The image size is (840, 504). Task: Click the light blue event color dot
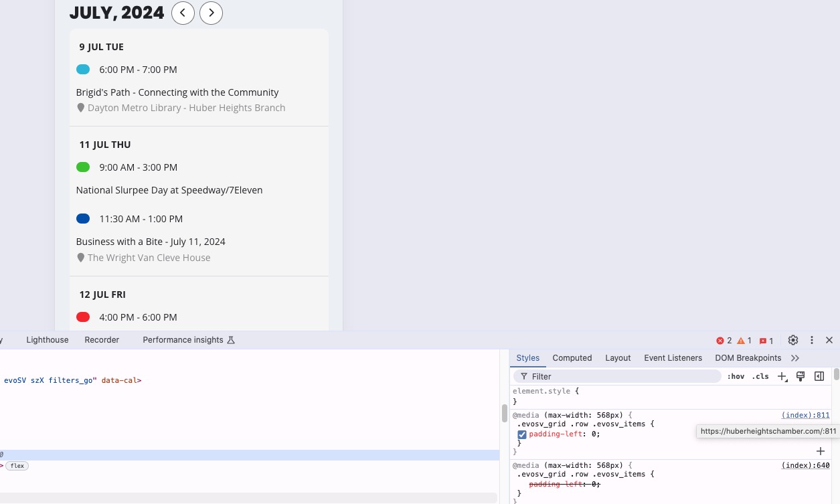coord(83,70)
